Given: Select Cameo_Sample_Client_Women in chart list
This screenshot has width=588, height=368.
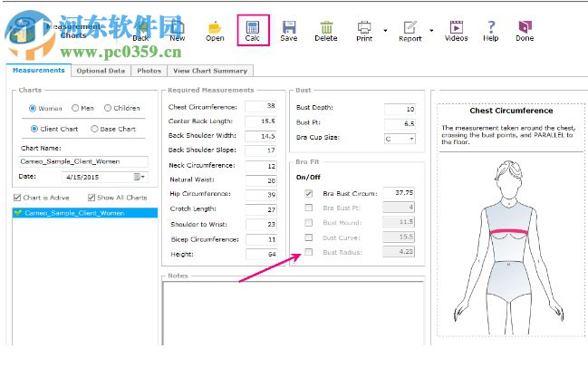Looking at the screenshot, I should tap(85, 213).
